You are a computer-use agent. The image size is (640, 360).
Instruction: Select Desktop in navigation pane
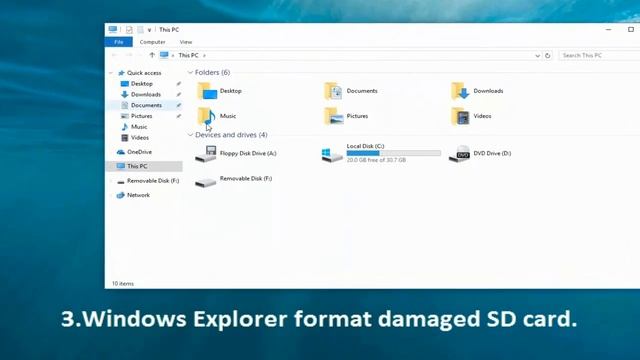point(142,84)
